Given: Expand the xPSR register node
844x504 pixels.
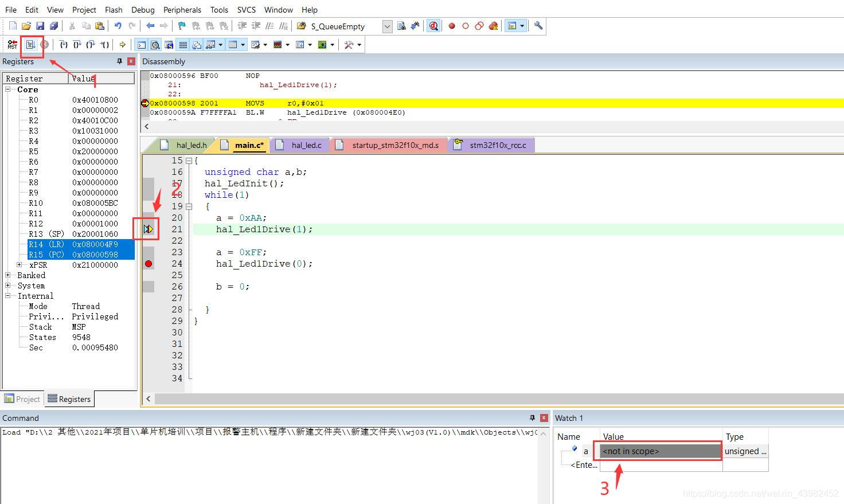Looking at the screenshot, I should (x=19, y=265).
